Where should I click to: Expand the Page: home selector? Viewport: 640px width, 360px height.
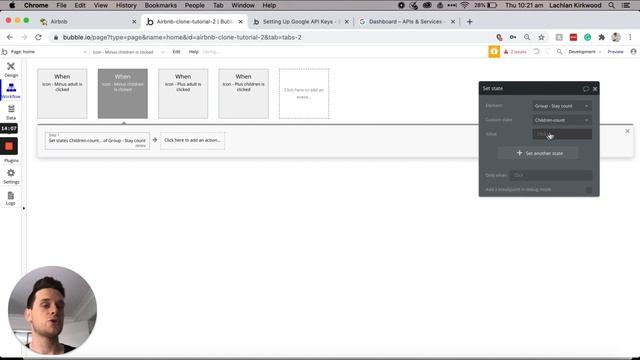pyautogui.click(x=48, y=52)
